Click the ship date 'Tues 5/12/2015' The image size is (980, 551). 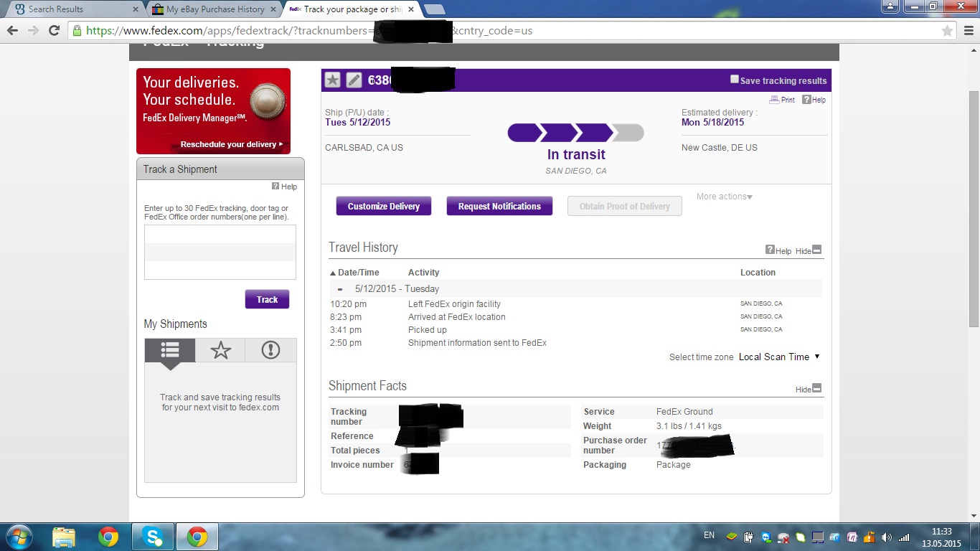(357, 122)
